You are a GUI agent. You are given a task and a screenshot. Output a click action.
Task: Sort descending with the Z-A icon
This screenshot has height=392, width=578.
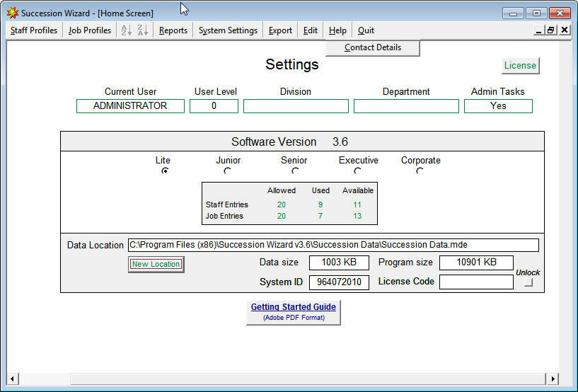click(x=142, y=30)
